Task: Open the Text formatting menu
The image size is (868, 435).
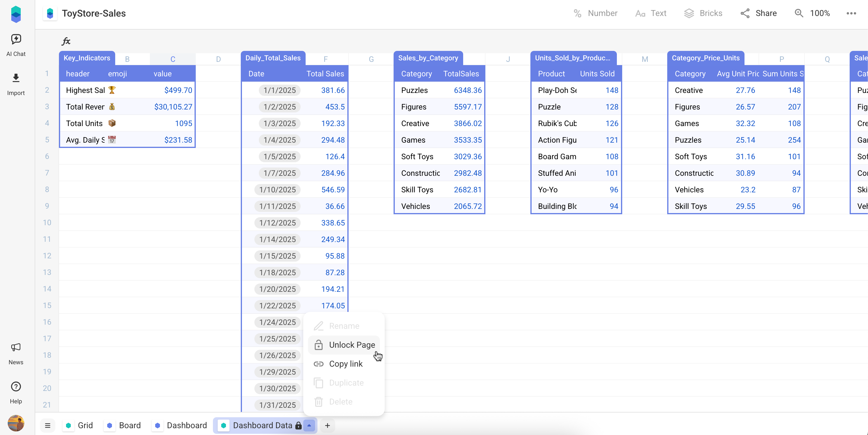Action: click(650, 13)
